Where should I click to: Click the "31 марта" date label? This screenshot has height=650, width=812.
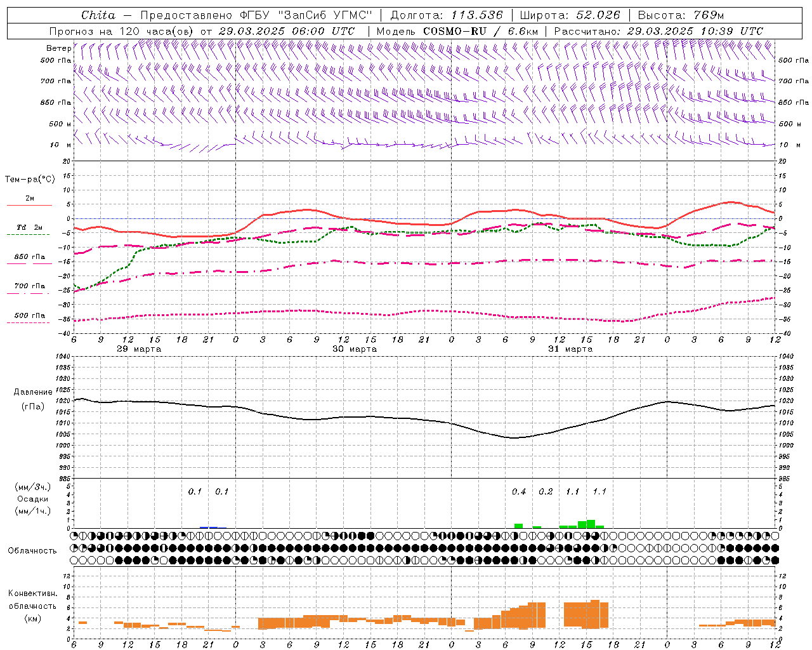point(570,349)
